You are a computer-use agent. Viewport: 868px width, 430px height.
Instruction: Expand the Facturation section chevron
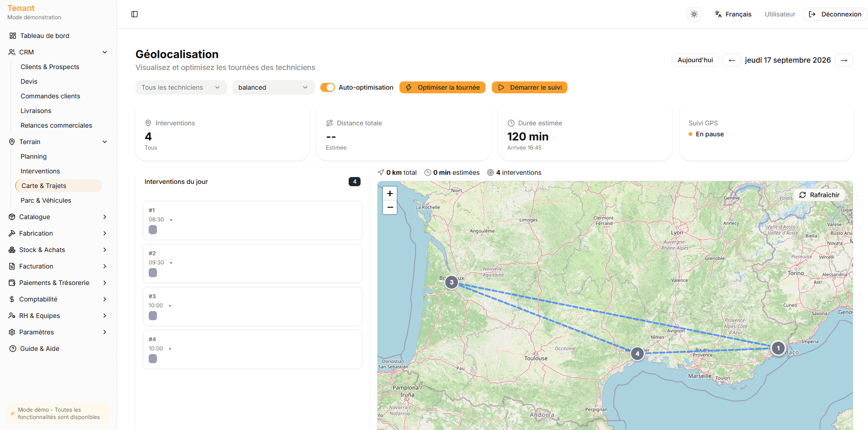105,266
